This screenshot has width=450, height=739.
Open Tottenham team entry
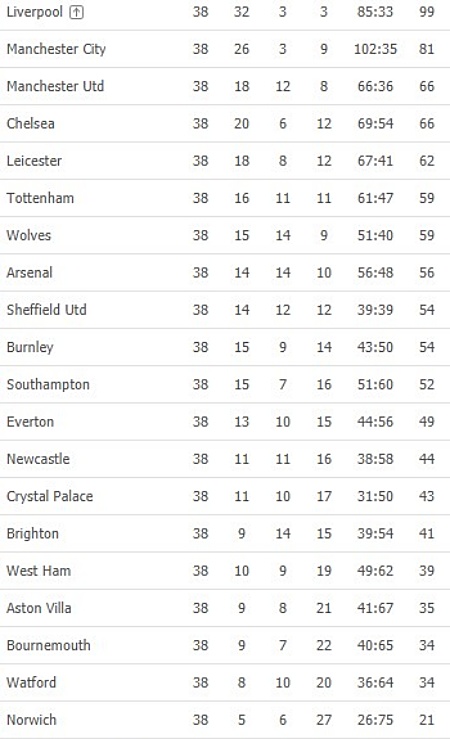[x=41, y=198]
